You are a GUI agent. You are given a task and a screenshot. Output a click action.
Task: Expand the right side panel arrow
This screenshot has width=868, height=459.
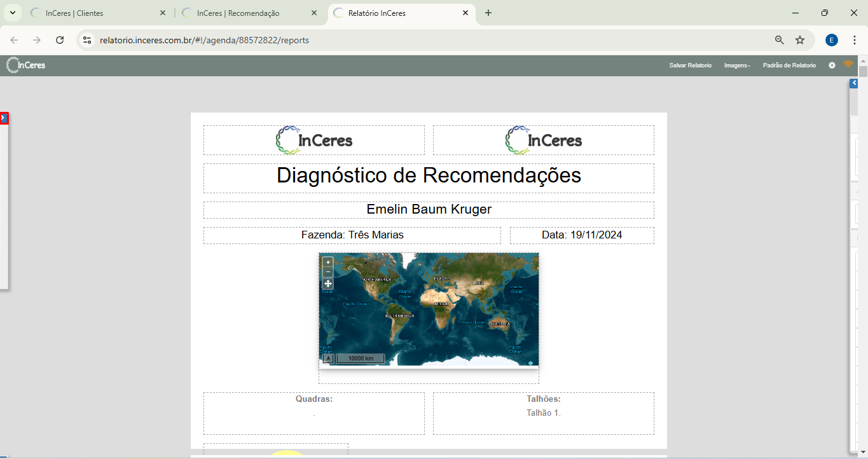pyautogui.click(x=854, y=83)
